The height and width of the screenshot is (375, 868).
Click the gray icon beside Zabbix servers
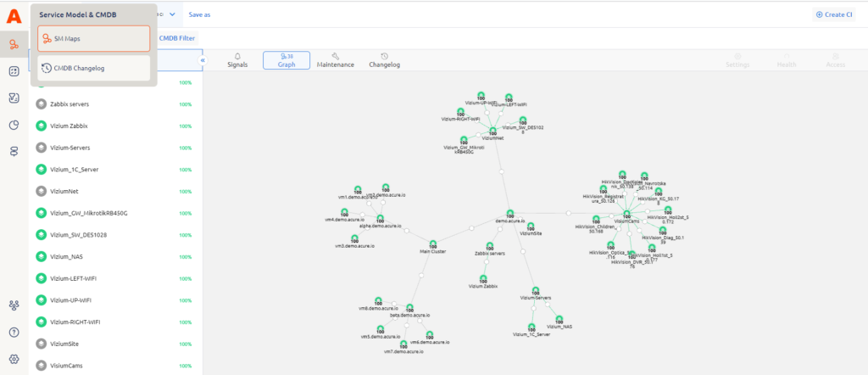click(41, 104)
